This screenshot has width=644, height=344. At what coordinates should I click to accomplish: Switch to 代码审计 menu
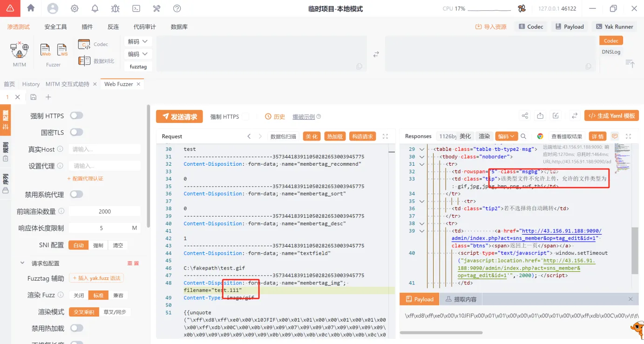point(145,27)
